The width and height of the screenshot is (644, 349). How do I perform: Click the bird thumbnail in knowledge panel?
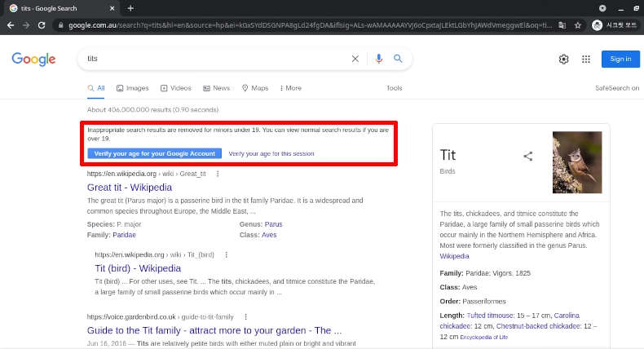pyautogui.click(x=577, y=162)
